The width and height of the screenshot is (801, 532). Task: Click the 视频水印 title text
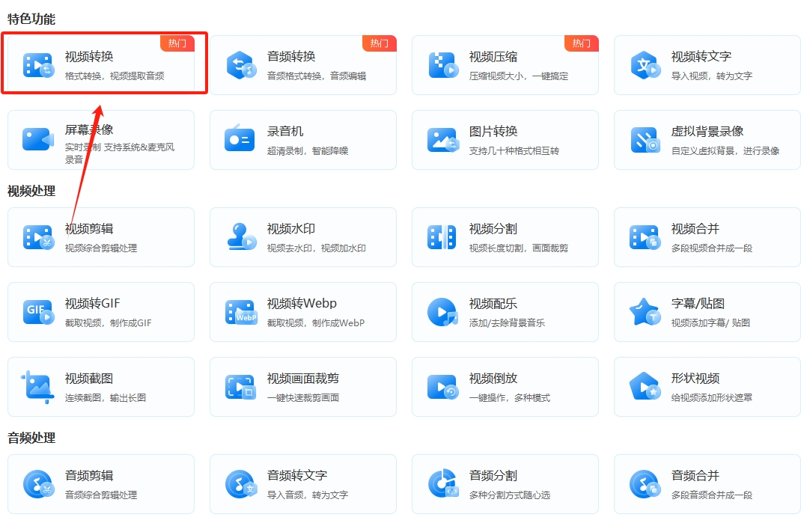point(291,229)
